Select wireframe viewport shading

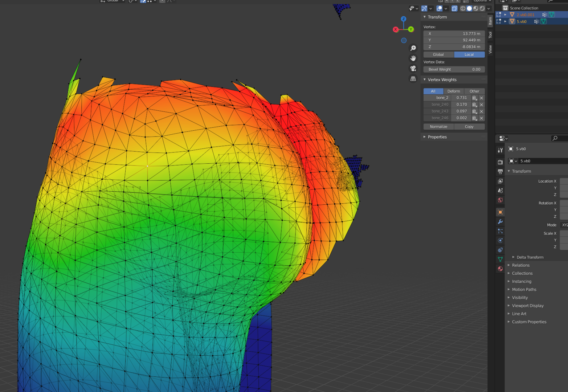pos(463,8)
